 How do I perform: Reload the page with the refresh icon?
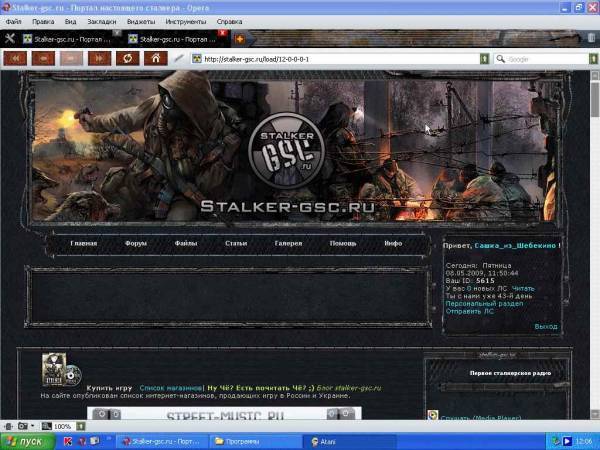click(127, 59)
